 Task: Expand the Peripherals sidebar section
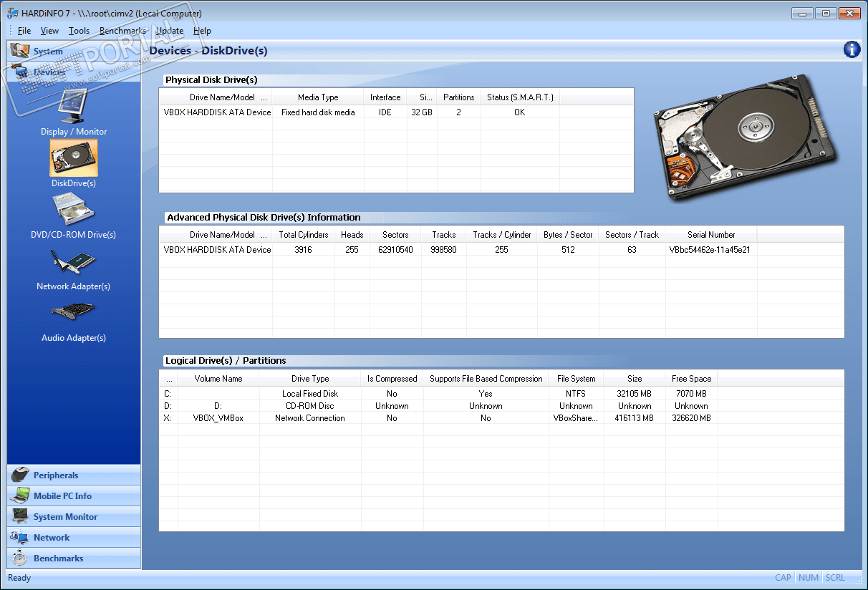point(74,475)
